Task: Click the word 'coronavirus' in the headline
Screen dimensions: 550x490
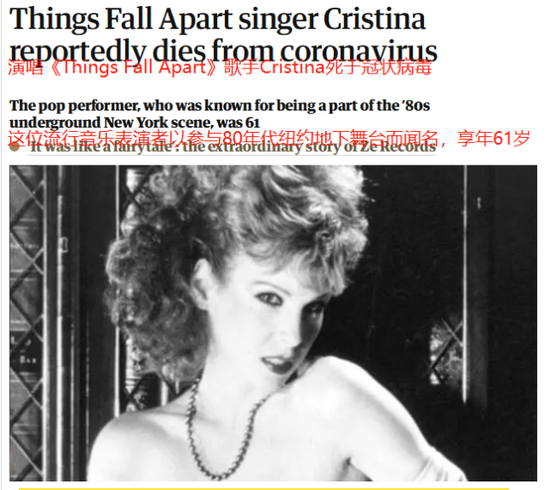Action: click(x=358, y=52)
